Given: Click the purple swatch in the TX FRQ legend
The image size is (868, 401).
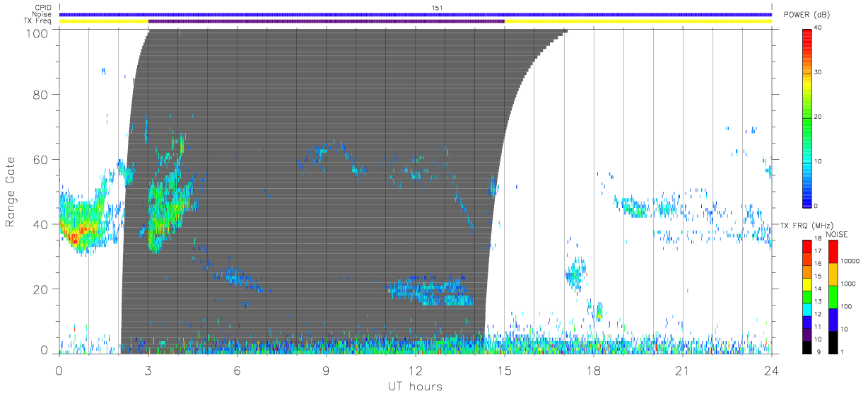Looking at the screenshot, I should coord(807,334).
